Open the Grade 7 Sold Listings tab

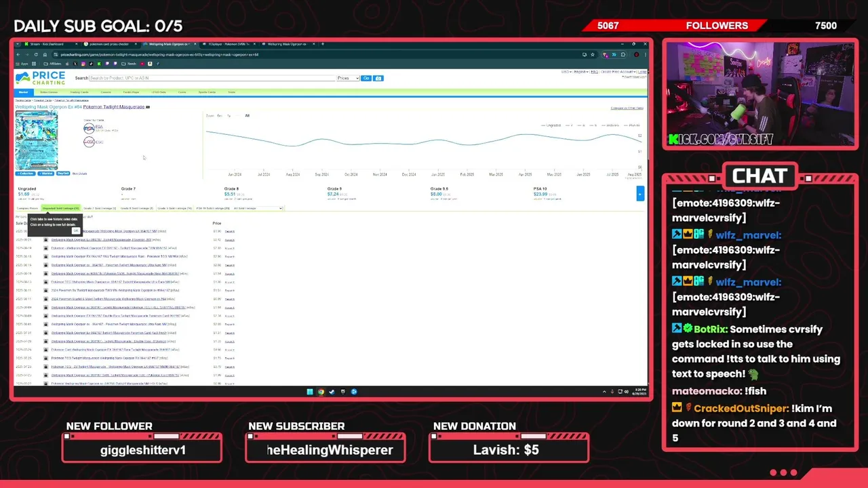coord(100,208)
